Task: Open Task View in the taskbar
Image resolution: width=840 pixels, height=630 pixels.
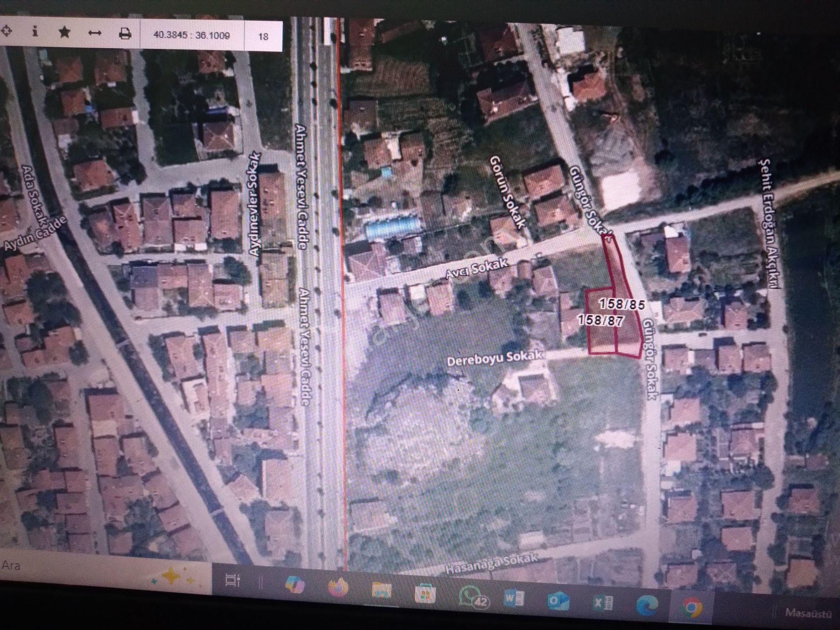Action: click(232, 581)
